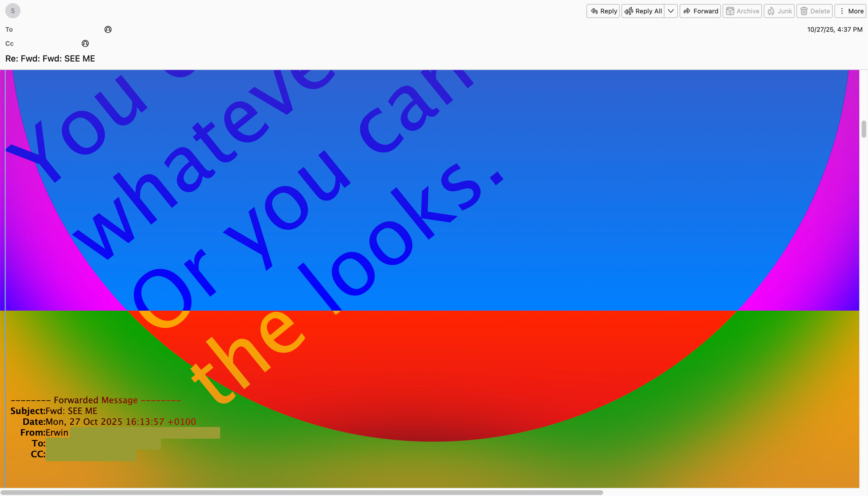Open the More actions menu
Viewport: 868px width, 496px height.
coord(850,11)
